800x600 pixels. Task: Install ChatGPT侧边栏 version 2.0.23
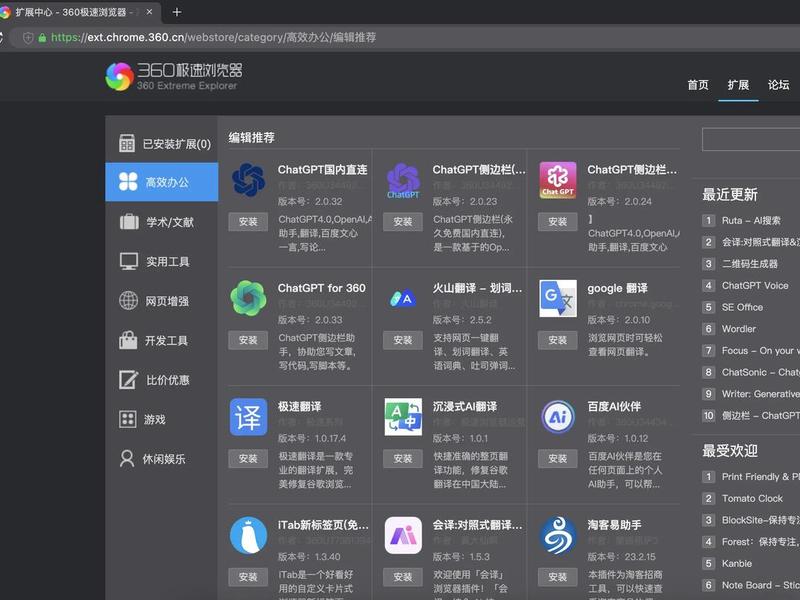tap(403, 221)
